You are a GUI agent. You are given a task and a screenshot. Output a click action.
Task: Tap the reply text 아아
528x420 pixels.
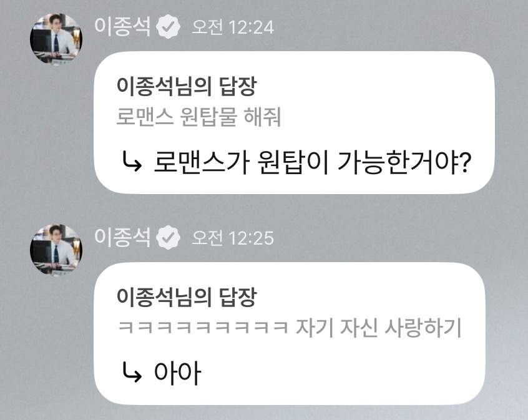pyautogui.click(x=177, y=373)
